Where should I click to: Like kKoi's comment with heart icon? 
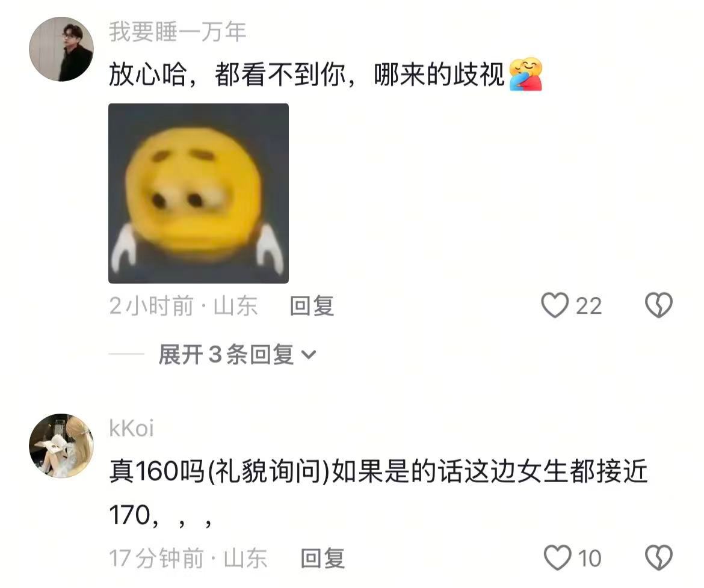(x=557, y=557)
